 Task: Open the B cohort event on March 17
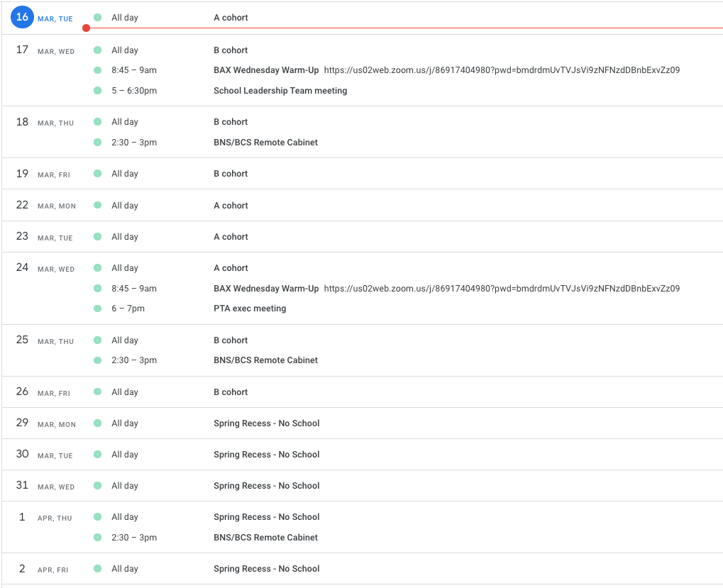point(231,50)
